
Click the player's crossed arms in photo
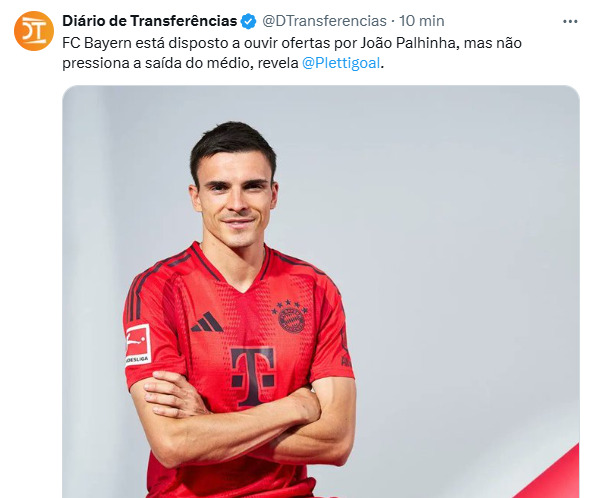tap(243, 420)
